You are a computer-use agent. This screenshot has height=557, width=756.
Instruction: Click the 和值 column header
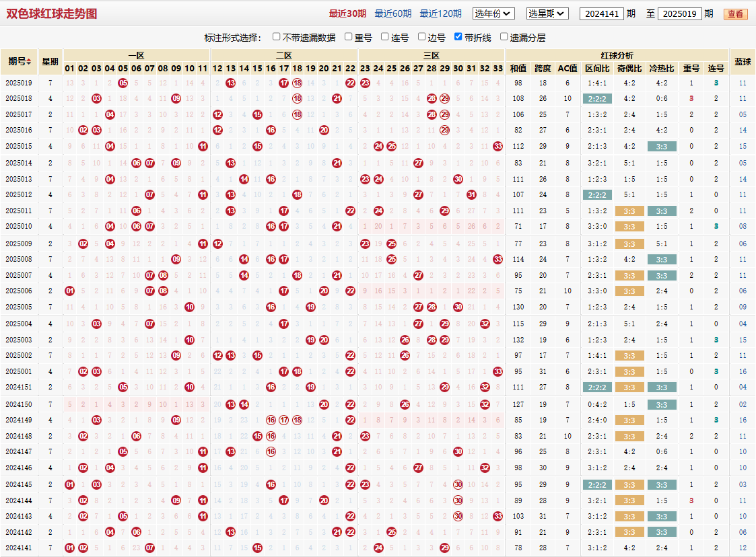click(518, 69)
